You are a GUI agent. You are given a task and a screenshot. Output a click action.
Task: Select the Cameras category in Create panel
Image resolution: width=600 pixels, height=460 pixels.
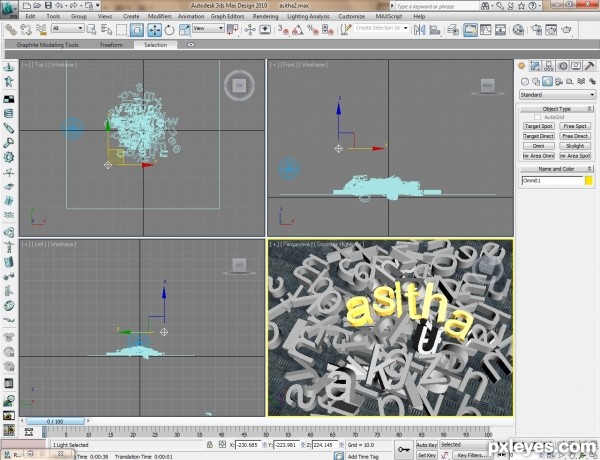point(559,82)
